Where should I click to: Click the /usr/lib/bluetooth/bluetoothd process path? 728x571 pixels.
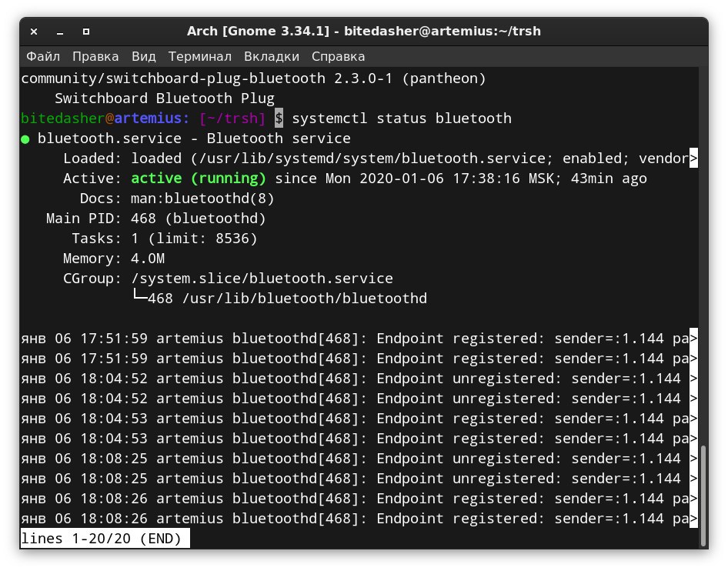click(x=304, y=299)
